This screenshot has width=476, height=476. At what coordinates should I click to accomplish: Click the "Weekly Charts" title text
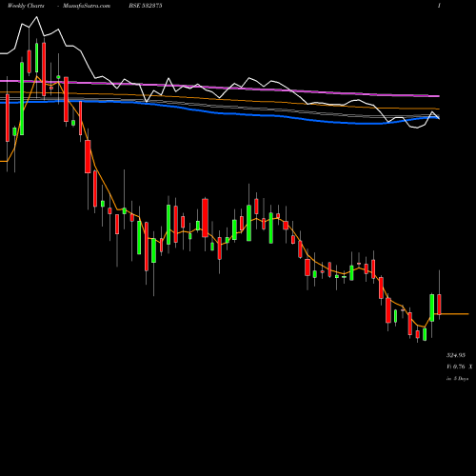pos(26,6)
